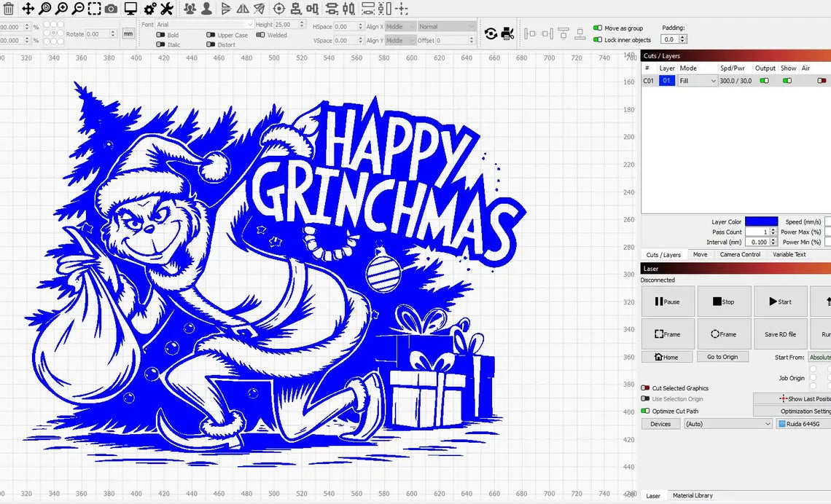The width and height of the screenshot is (831, 504).
Task: Click the trash Delete icon
Action: (8, 9)
